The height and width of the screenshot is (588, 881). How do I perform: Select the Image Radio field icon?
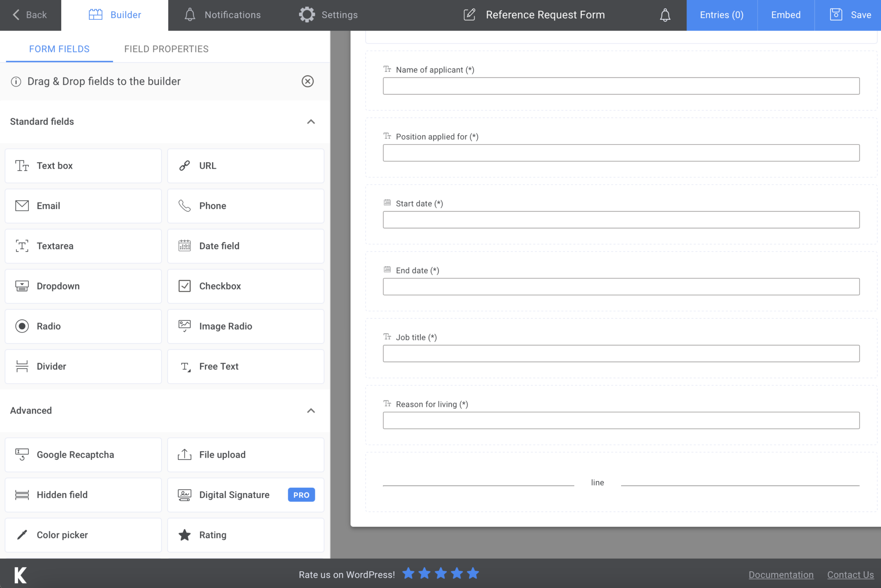coord(184,326)
